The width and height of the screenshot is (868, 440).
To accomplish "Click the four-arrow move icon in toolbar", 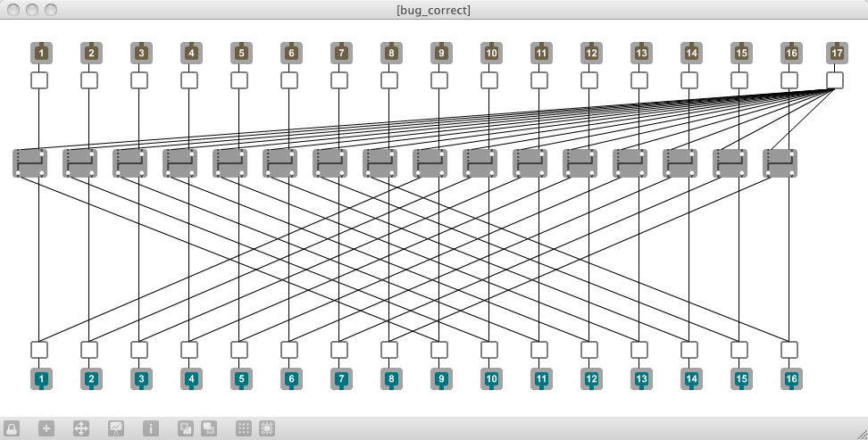I will [81, 428].
